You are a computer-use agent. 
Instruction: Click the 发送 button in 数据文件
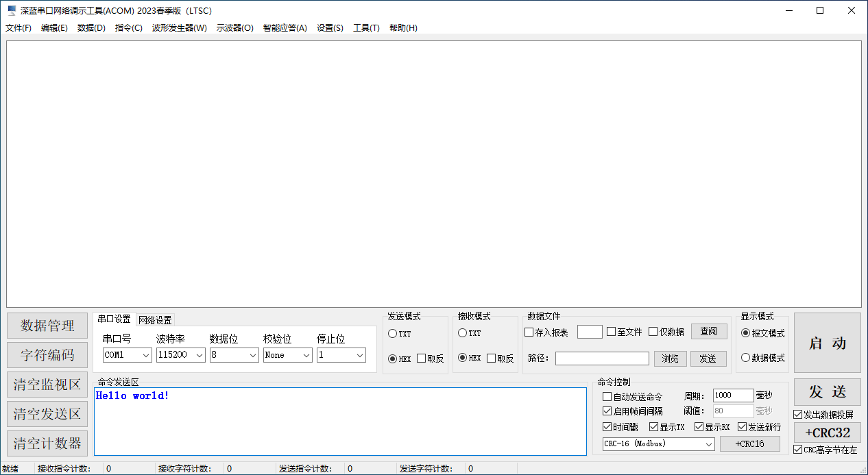coord(708,358)
